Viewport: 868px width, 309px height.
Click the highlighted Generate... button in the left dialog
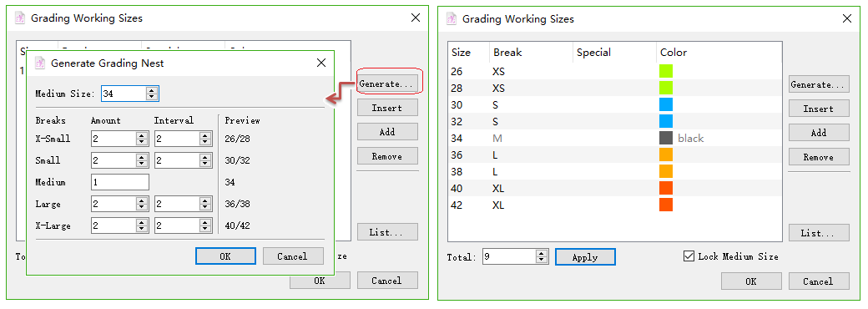tap(387, 84)
